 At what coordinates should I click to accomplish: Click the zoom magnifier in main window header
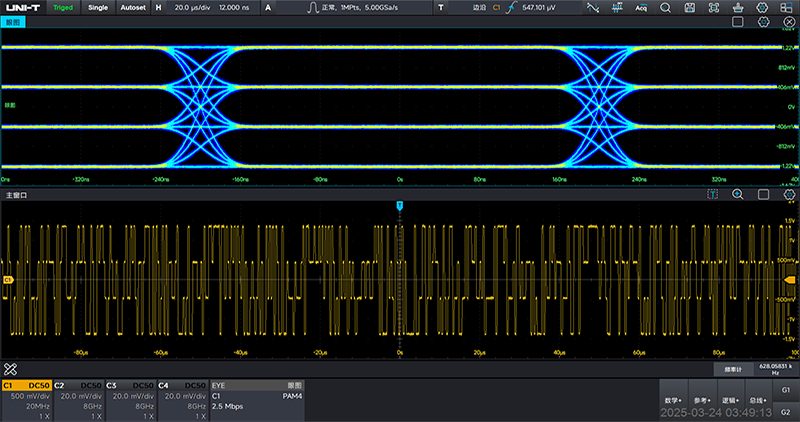[x=738, y=194]
